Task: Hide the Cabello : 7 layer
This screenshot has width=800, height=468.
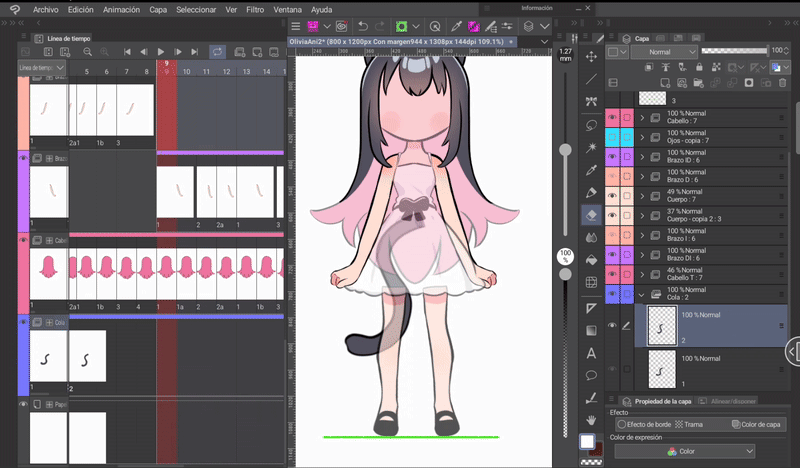Action: pos(612,118)
